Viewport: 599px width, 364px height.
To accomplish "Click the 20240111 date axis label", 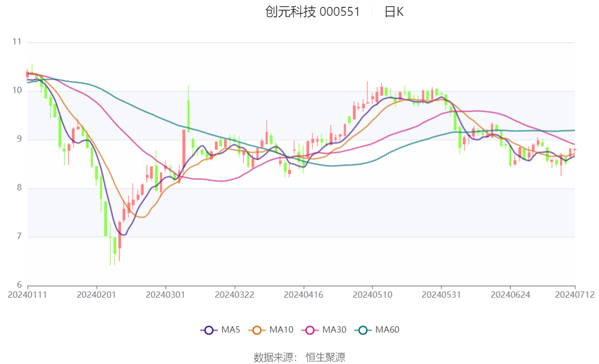I will click(27, 295).
